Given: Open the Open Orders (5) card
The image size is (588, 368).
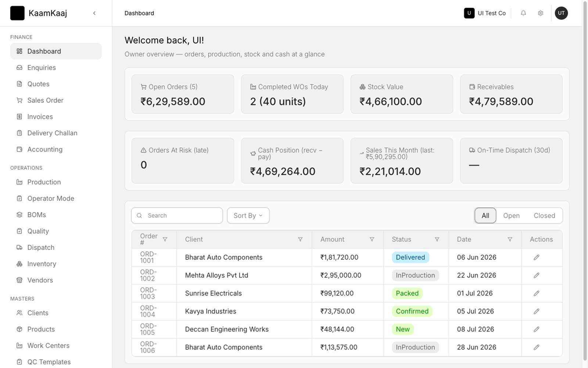Looking at the screenshot, I should pos(183,94).
